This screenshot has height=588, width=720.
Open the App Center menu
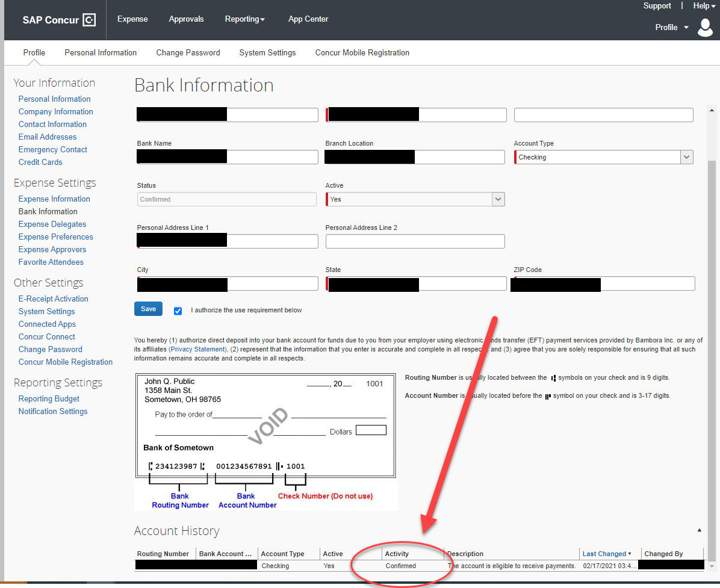point(308,19)
